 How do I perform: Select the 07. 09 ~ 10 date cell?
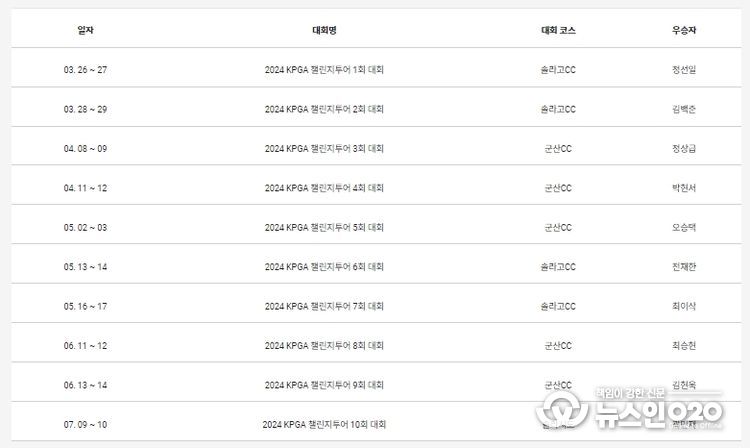85,425
